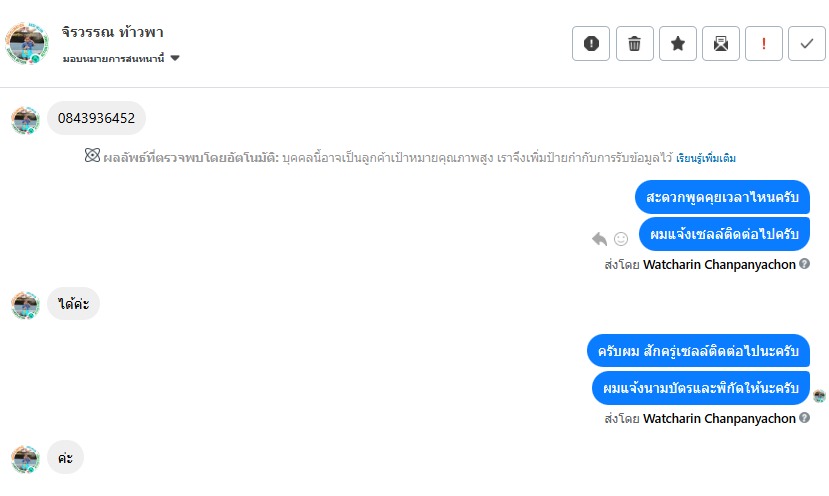Viewport: 829px width, 496px height.
Task: Click help icon under ผมแจ้งนามบัตรและพิกัดให้นะครับ message
Action: (804, 418)
